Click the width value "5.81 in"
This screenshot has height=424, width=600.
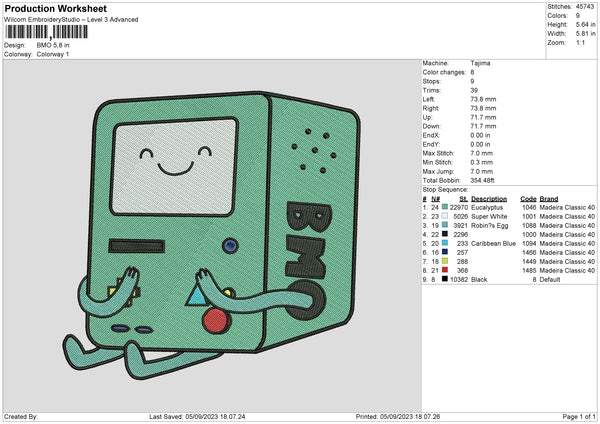click(x=585, y=34)
